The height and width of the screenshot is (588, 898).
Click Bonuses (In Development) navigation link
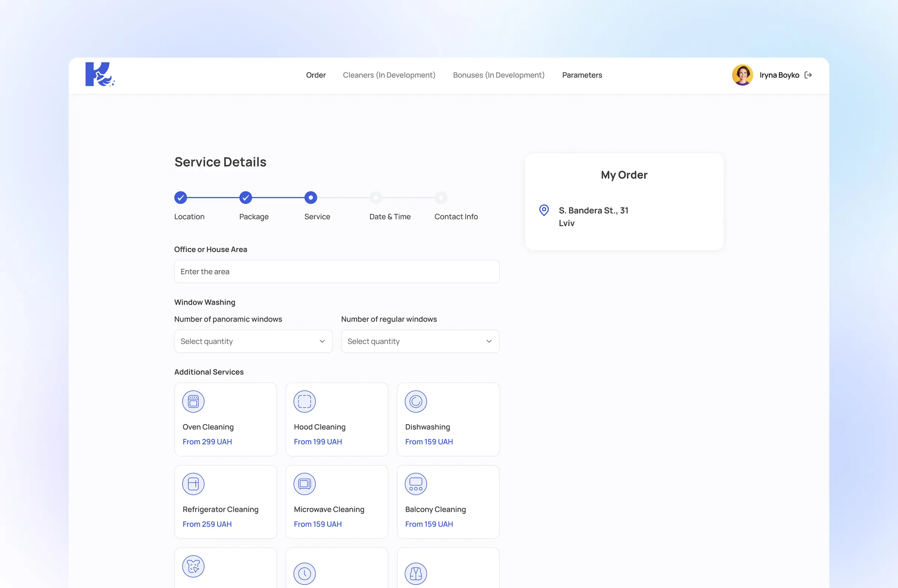[x=498, y=75]
